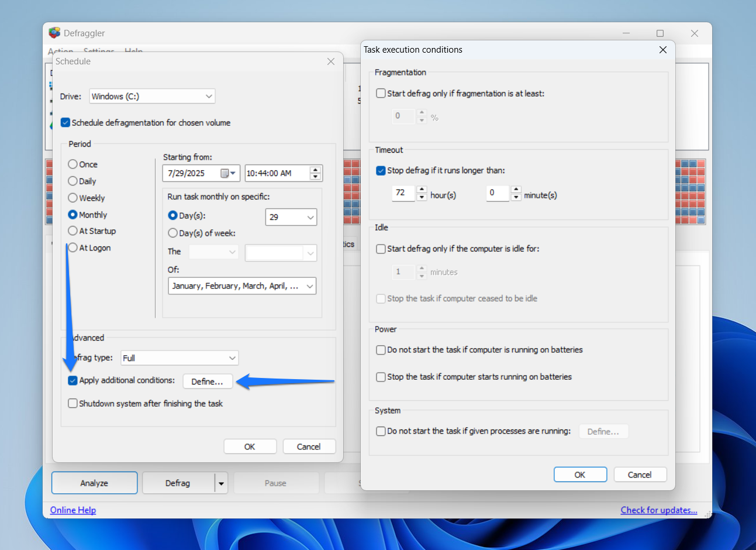Open the Settings menu

point(98,51)
